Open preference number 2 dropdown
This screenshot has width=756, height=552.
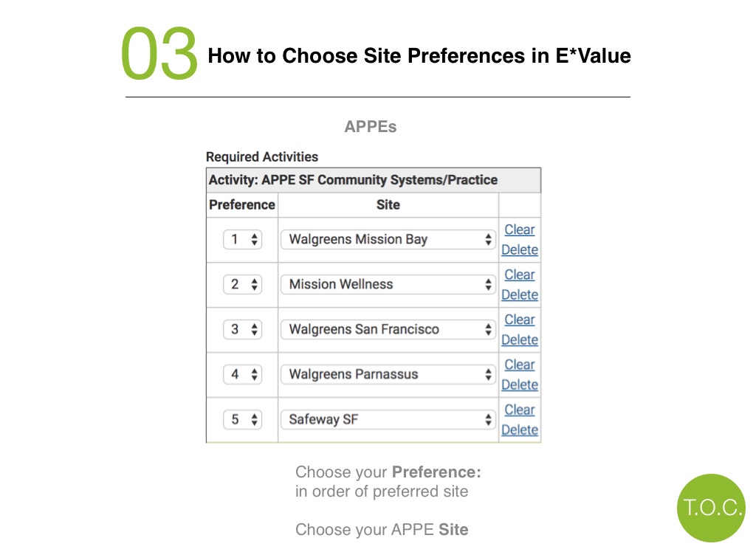[x=242, y=284]
